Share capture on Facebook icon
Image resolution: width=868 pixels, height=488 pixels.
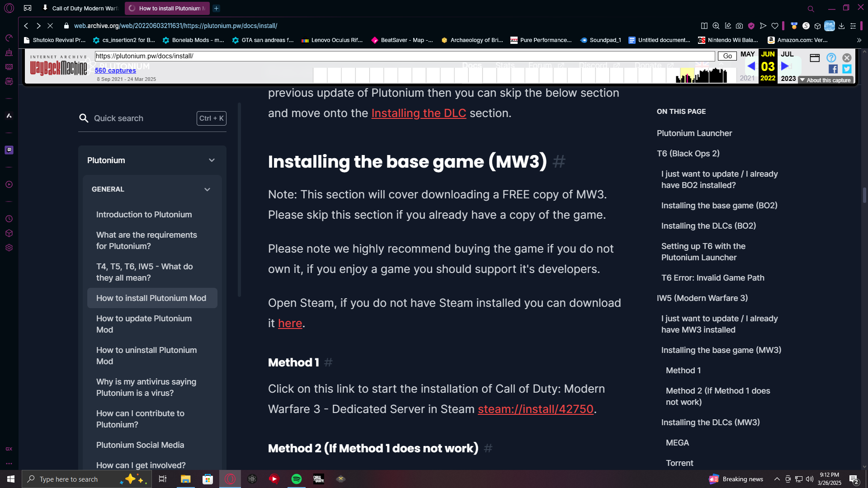point(833,69)
